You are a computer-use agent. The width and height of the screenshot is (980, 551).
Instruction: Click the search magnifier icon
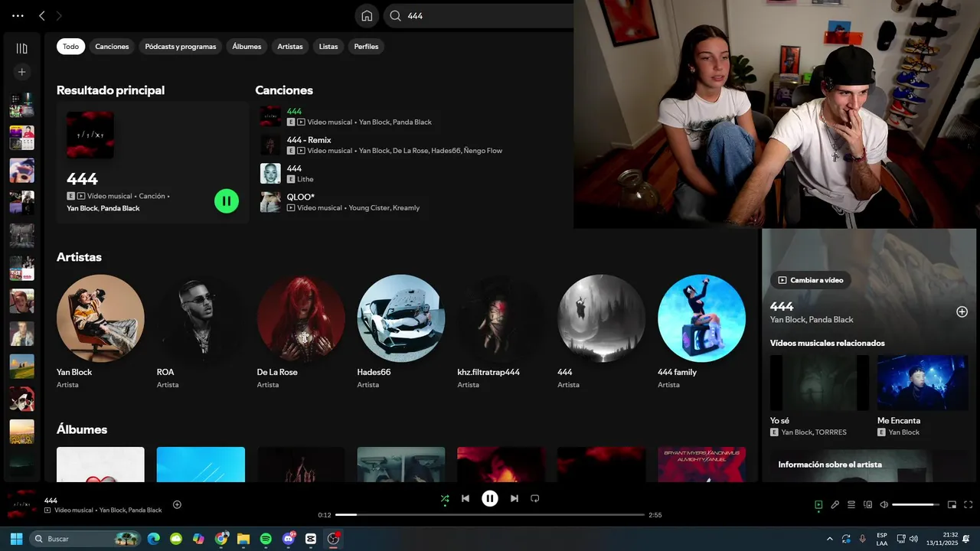[395, 15]
